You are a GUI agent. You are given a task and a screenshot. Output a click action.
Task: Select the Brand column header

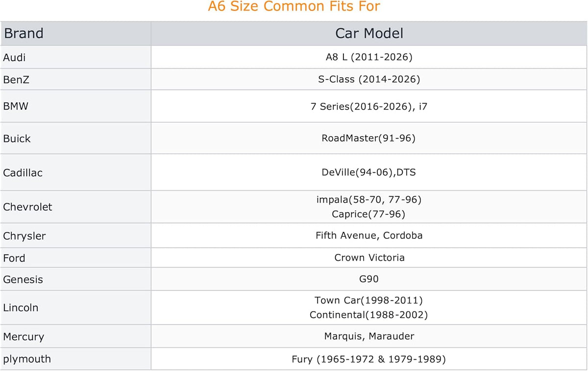75,33
